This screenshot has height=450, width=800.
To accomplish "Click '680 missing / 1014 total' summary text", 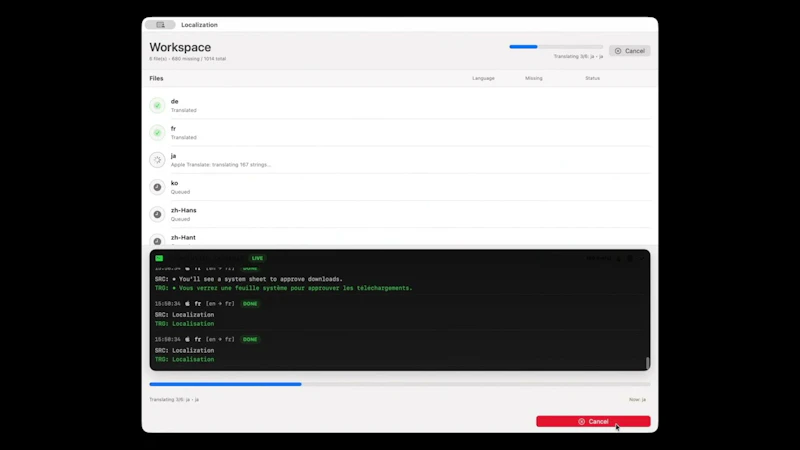I will (x=199, y=59).
